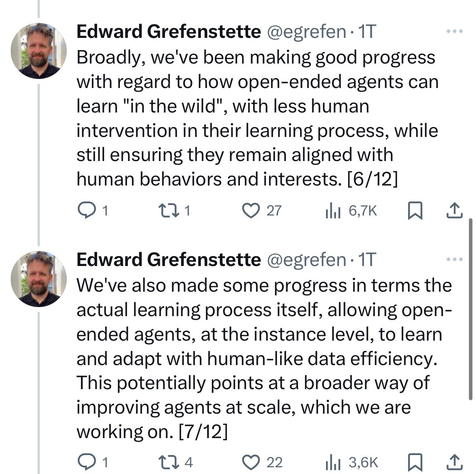476x474 pixels.
Task: Open Edward Grefenstette's avatar on first tweet
Action: click(38, 51)
